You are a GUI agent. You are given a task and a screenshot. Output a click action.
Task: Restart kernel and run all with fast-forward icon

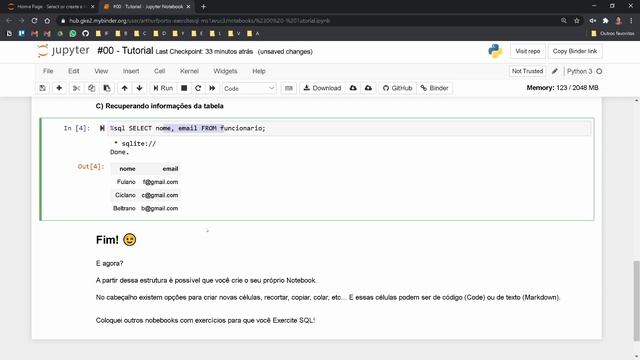tap(212, 88)
